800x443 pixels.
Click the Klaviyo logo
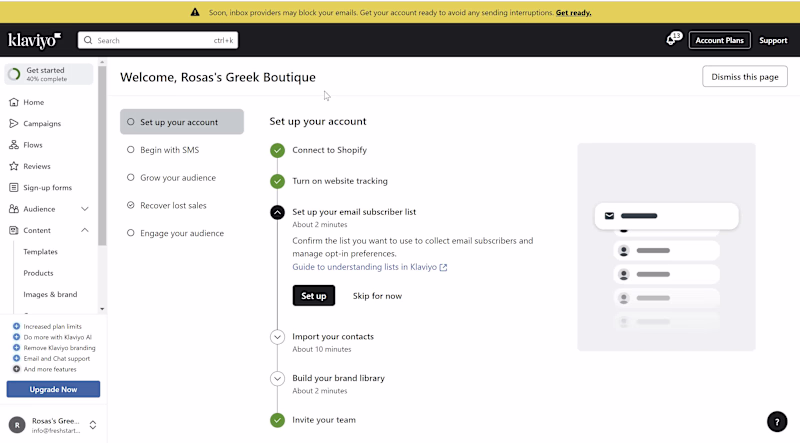tap(34, 40)
